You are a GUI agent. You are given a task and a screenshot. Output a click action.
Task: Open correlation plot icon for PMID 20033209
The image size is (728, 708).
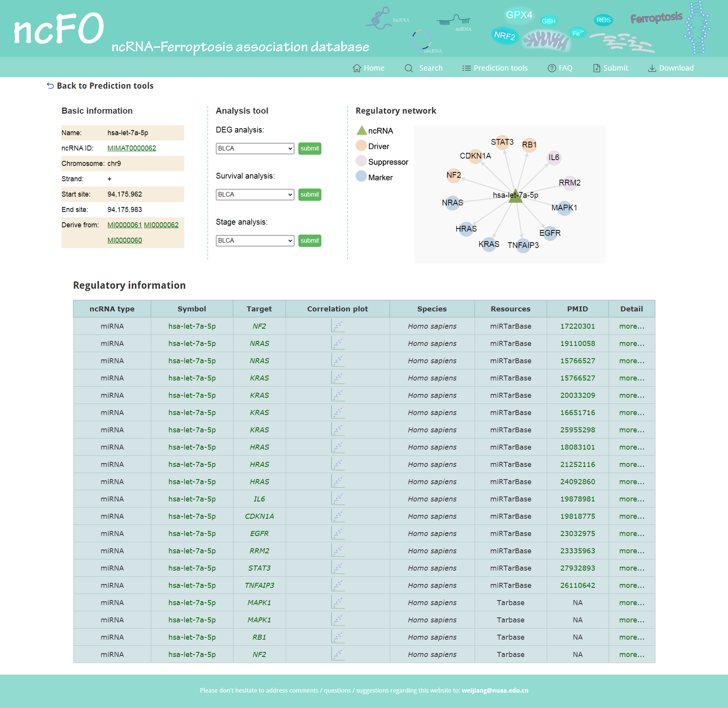338,395
